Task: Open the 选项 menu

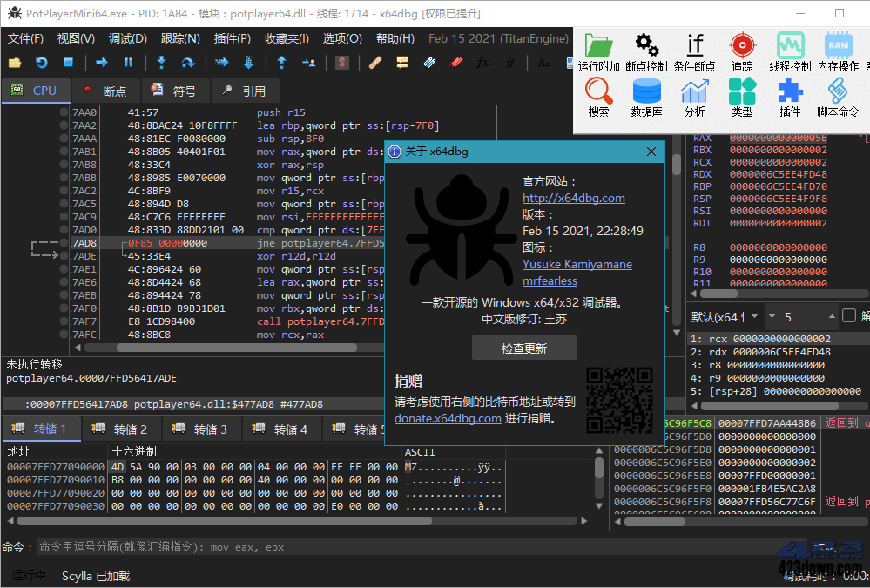Action: click(341, 38)
